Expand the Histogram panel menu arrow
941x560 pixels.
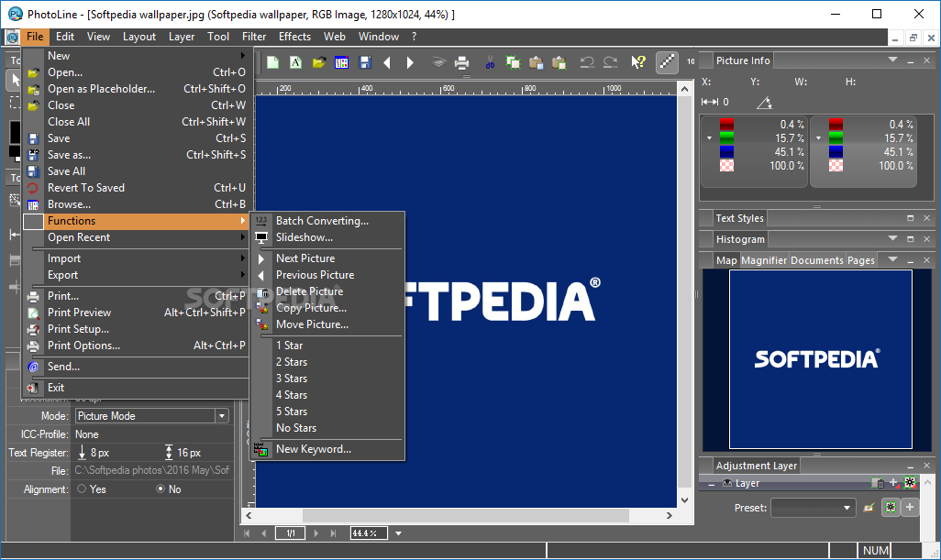coord(893,238)
